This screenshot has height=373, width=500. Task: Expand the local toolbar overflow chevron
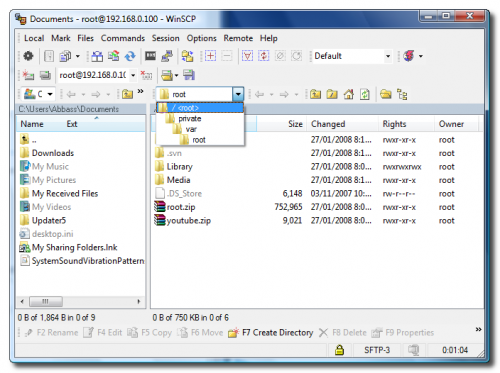pyautogui.click(x=141, y=91)
